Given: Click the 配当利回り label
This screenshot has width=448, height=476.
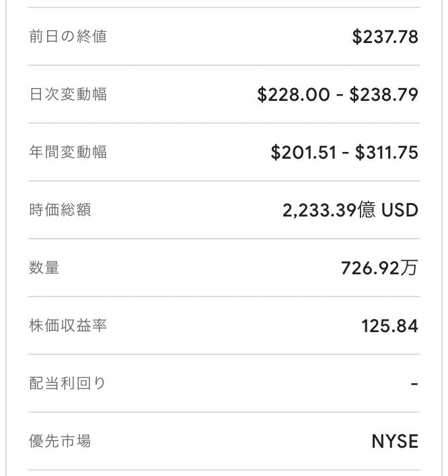Looking at the screenshot, I should tap(67, 383).
